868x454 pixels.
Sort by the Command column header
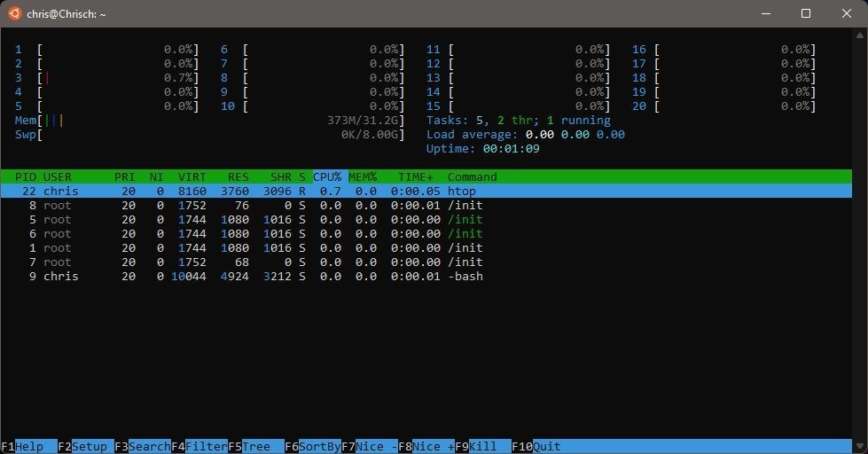tap(473, 176)
